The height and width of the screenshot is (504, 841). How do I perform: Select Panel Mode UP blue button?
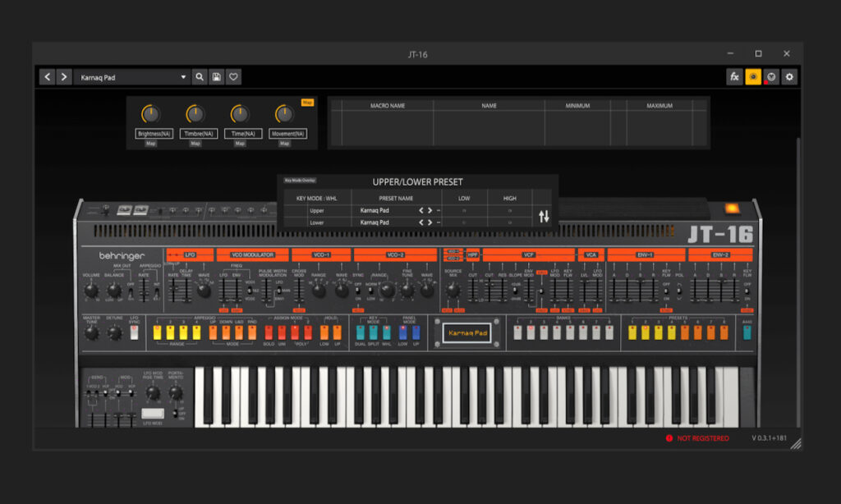click(416, 332)
